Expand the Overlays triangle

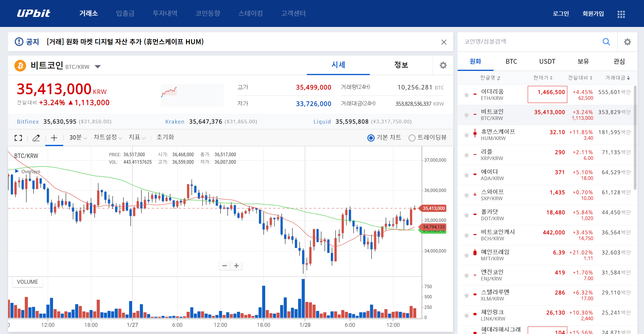click(x=17, y=171)
